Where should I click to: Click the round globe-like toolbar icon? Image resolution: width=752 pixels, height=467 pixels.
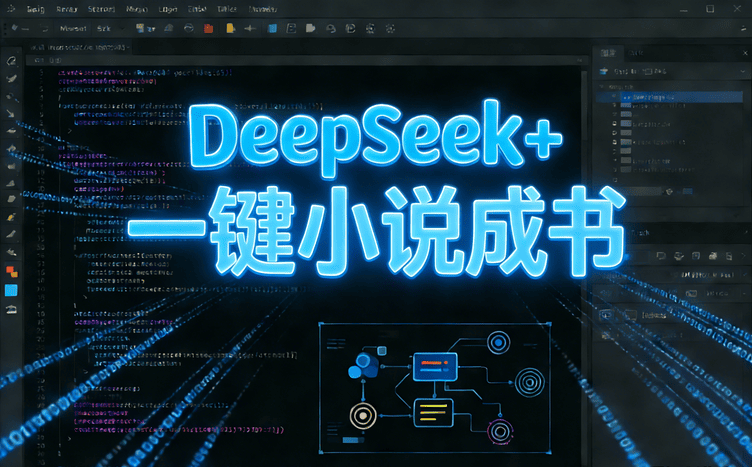point(188,29)
